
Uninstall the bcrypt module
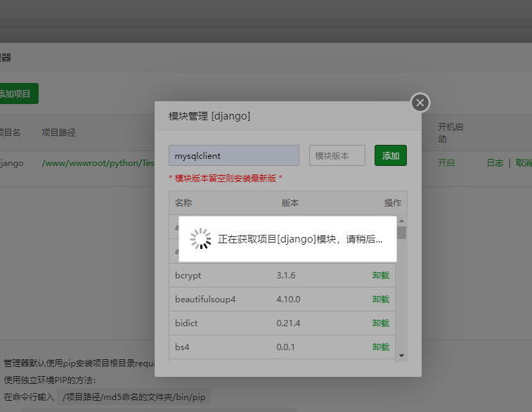point(381,275)
